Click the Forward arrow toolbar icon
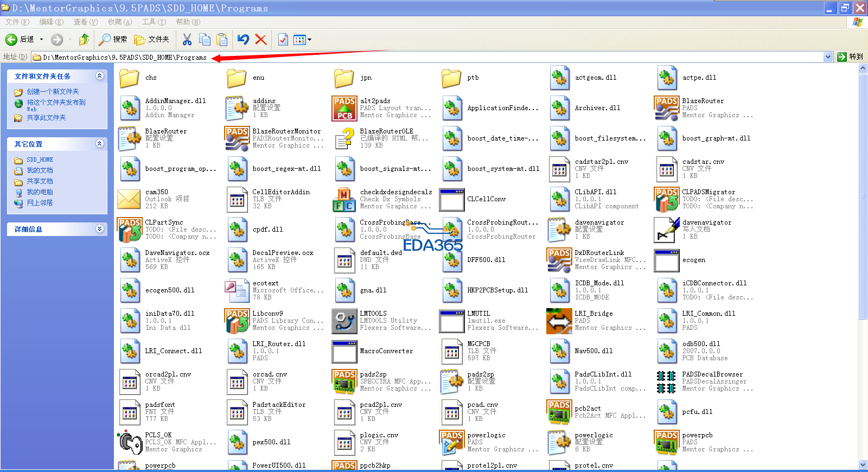Viewport: 868px width, 472px height. tap(57, 39)
